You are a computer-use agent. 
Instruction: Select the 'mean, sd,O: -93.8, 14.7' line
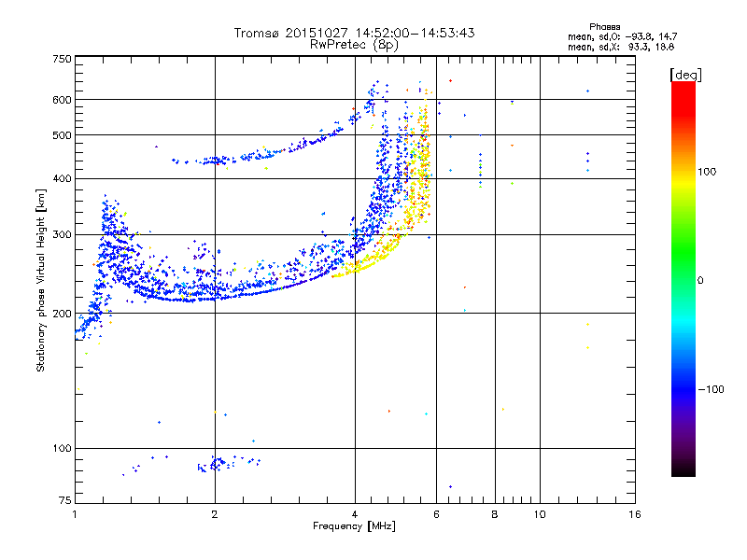point(622,36)
